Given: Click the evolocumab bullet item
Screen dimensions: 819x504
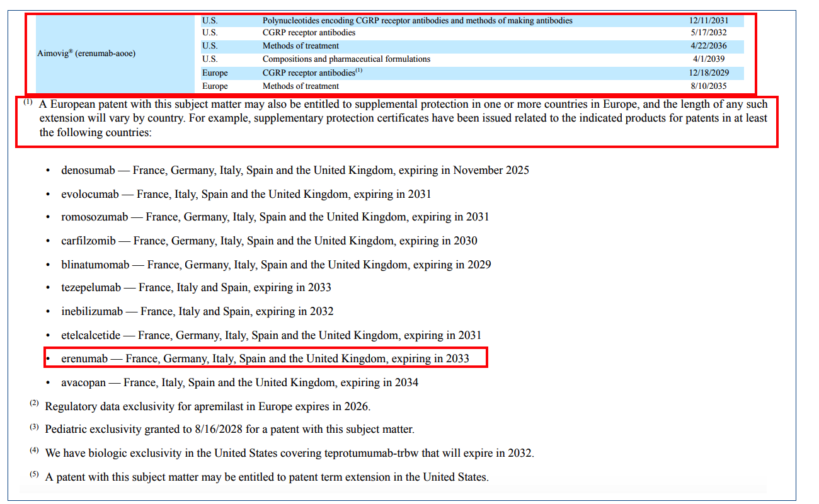Looking at the screenshot, I should (x=246, y=194).
